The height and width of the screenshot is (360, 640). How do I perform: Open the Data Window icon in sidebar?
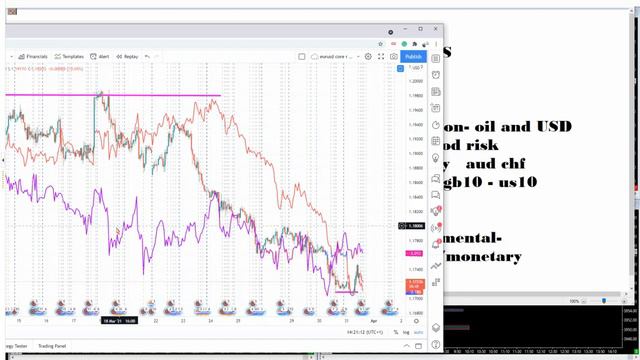pyautogui.click(x=436, y=108)
